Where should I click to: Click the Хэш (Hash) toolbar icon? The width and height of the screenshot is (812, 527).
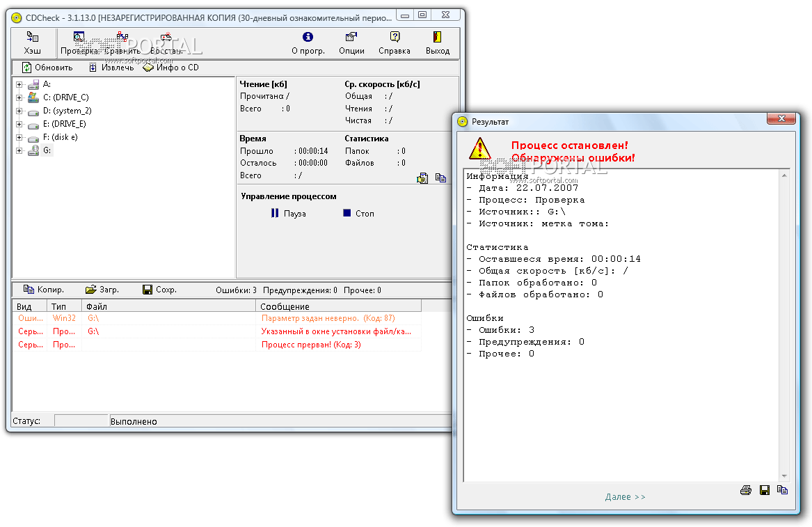pyautogui.click(x=33, y=42)
